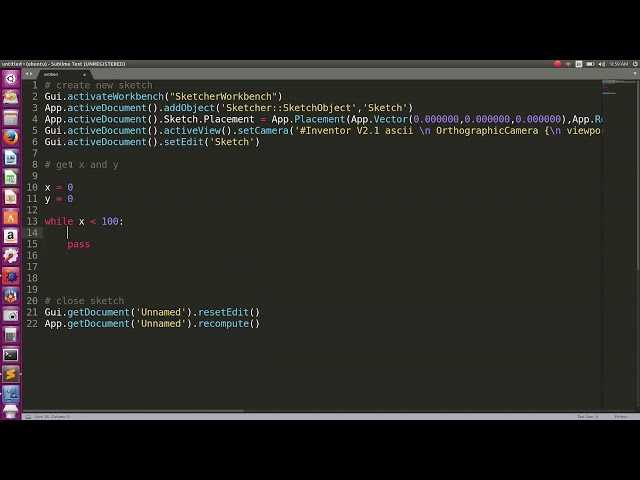The image size is (640, 480).
Task: Open System Settings gear-wrench icon
Action: (10, 256)
